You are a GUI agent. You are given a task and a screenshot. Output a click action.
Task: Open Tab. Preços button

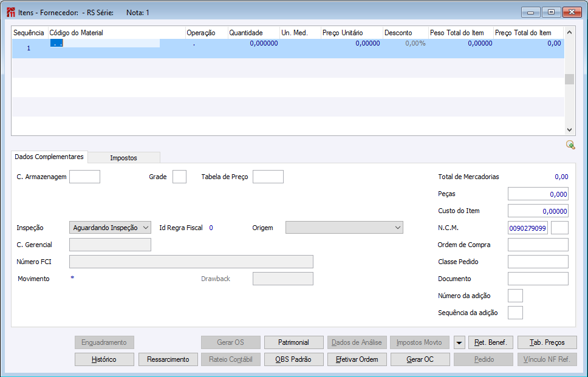(x=547, y=342)
